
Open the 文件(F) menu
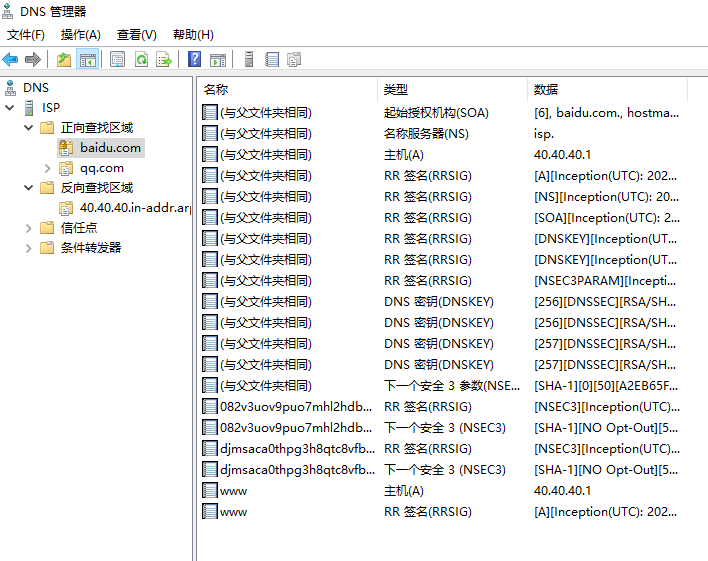pos(26,35)
